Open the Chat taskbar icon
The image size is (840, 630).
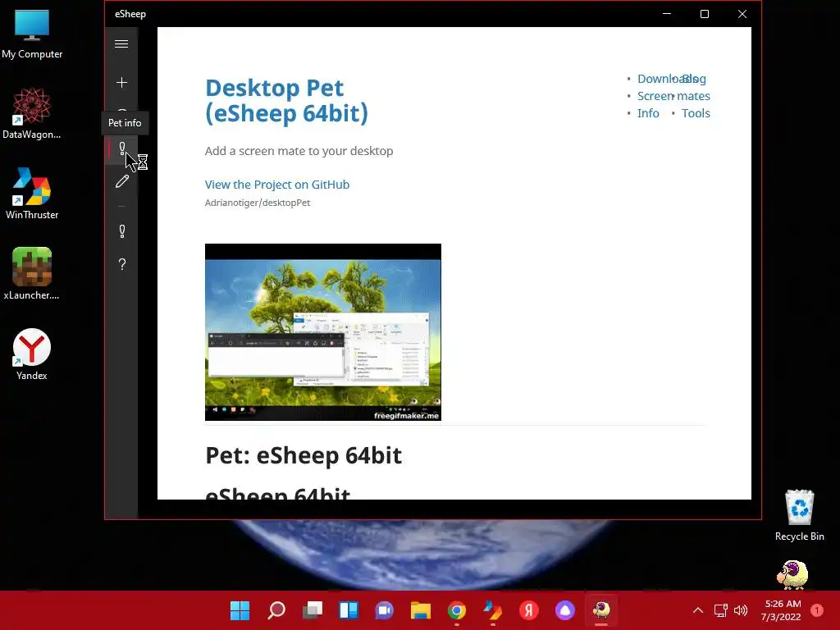pos(385,610)
